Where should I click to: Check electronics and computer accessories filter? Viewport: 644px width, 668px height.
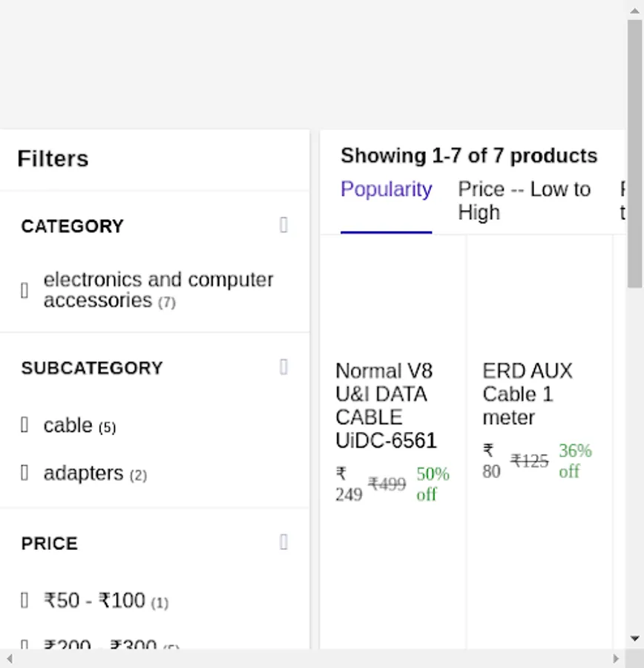point(24,290)
